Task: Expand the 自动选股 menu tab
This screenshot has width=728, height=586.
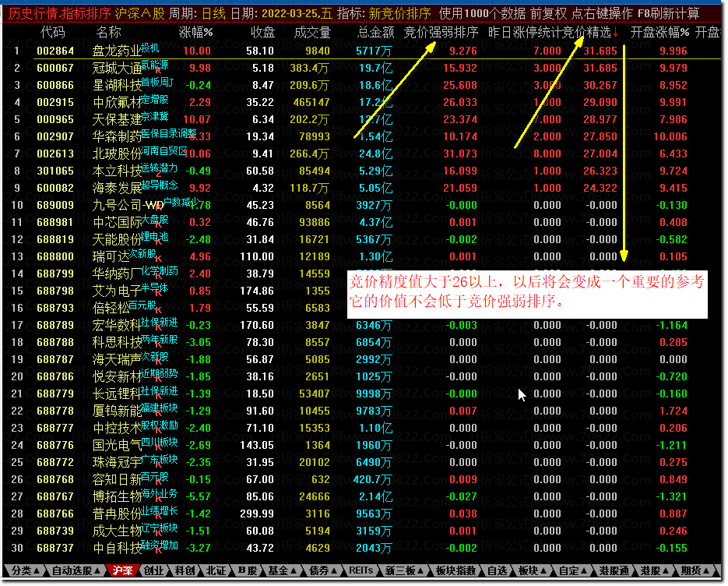Action: 75,571
